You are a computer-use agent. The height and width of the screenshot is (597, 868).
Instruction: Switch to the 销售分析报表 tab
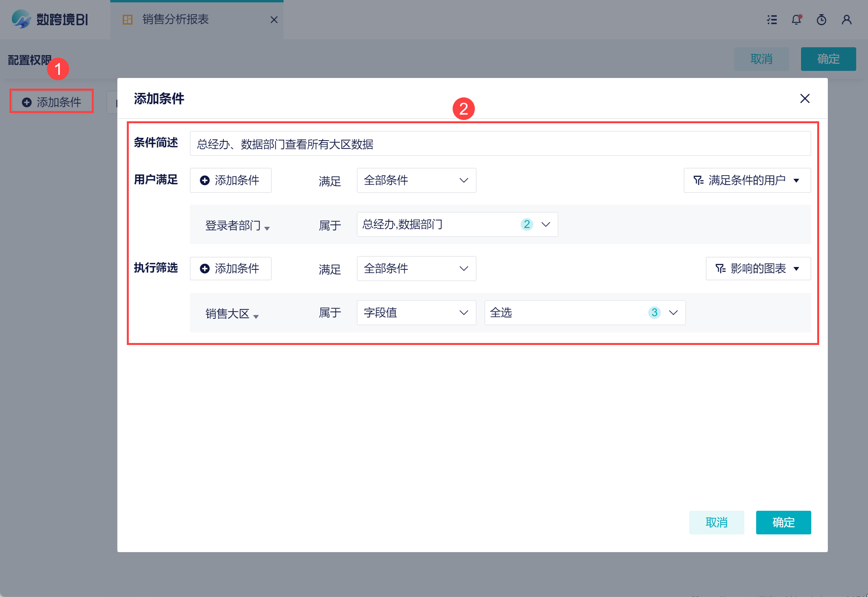176,19
